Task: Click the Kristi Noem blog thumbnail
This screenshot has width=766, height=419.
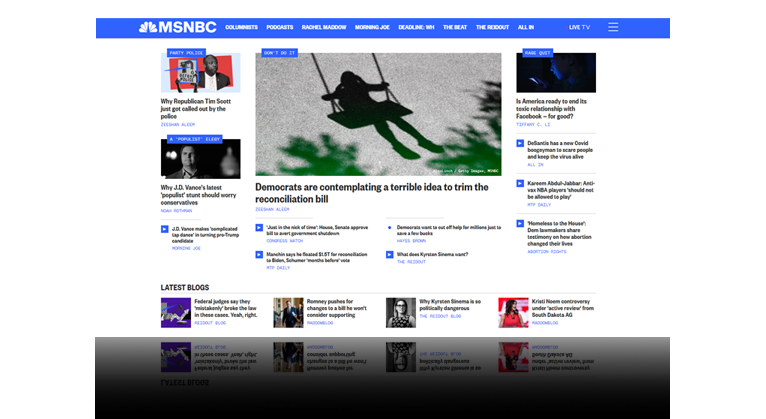Action: [513, 313]
